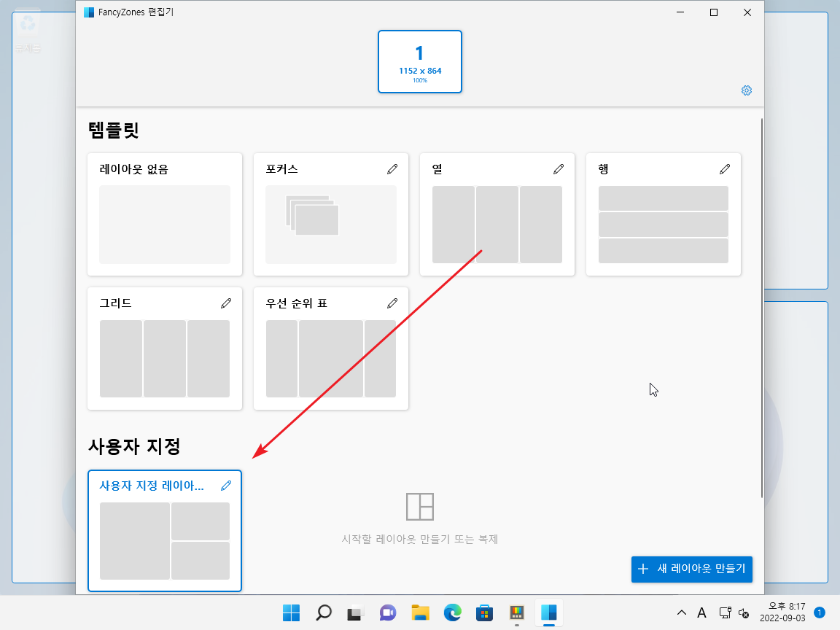The image size is (840, 630).
Task: Choose the 레이아웃 없음 template
Action: click(165, 214)
